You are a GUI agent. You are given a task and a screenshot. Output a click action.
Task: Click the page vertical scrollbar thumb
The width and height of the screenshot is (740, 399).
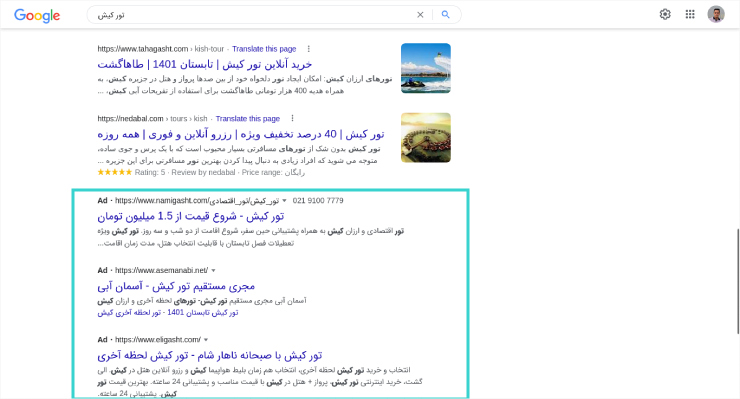click(737, 281)
